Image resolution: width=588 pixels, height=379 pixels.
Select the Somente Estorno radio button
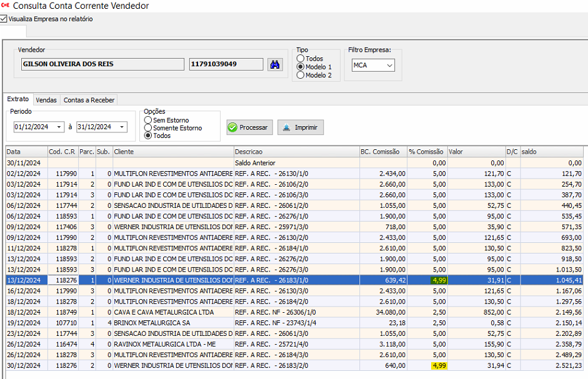click(x=148, y=128)
